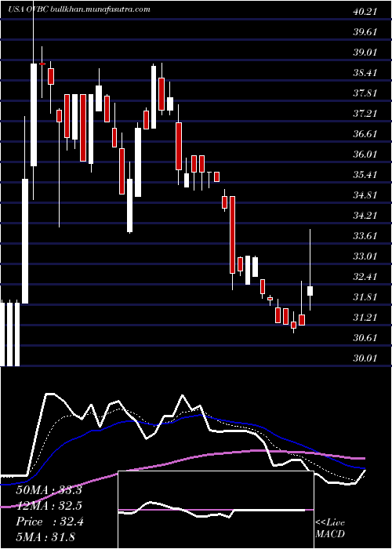This screenshot has width=392, height=549.
Task: Click the 37.21 price axis label
Action: (366, 114)
